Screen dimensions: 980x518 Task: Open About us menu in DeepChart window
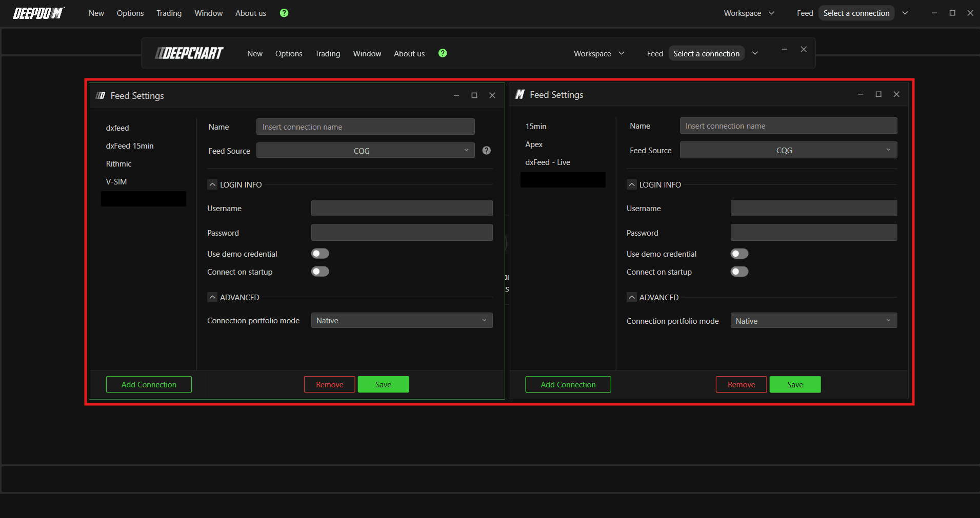point(409,53)
